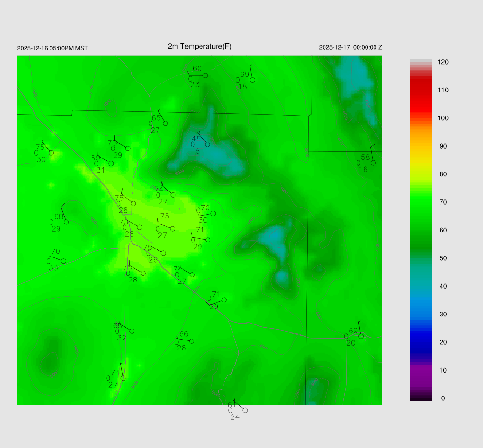Image resolution: width=483 pixels, height=448 pixels.
Task: Click the station circle with 58 and 16
Action: (x=373, y=163)
